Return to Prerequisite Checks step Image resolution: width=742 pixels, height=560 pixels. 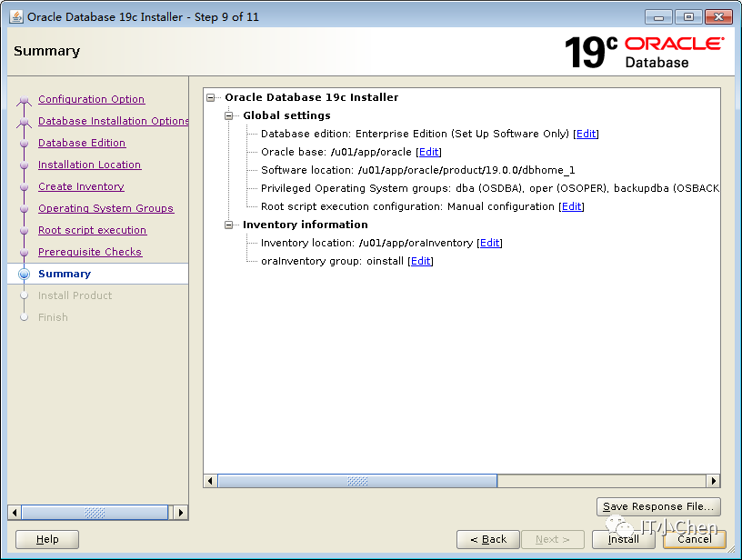pos(90,252)
